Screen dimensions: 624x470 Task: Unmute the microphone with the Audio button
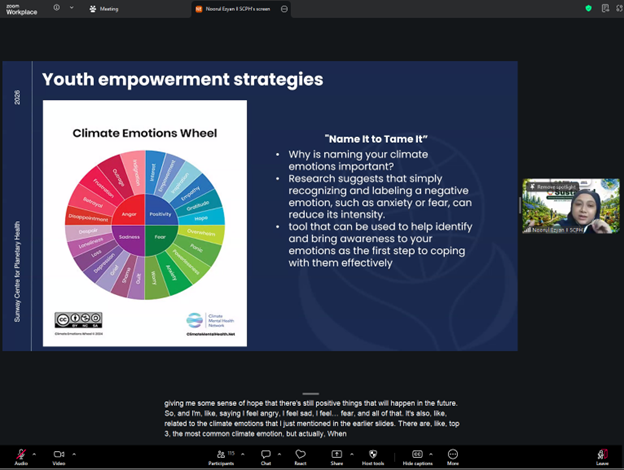click(21, 454)
